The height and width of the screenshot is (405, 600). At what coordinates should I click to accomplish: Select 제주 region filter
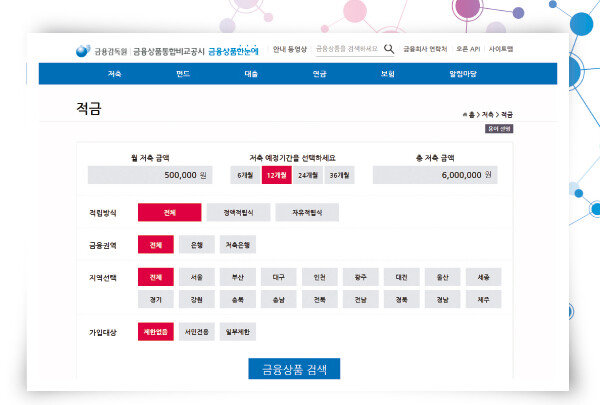(483, 299)
